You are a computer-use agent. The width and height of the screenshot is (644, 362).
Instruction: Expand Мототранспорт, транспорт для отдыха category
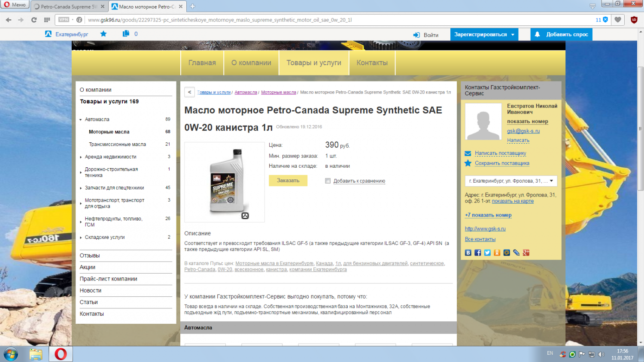coord(81,203)
